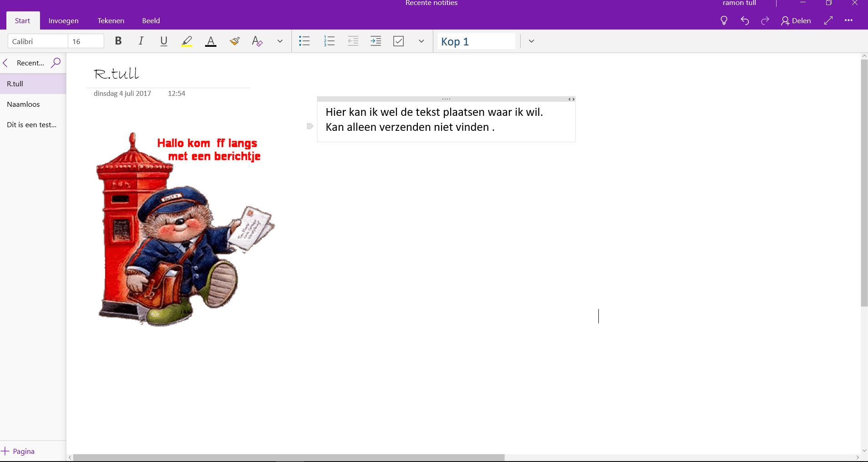The width and height of the screenshot is (868, 462).
Task: Toggle underline formatting
Action: click(x=164, y=41)
